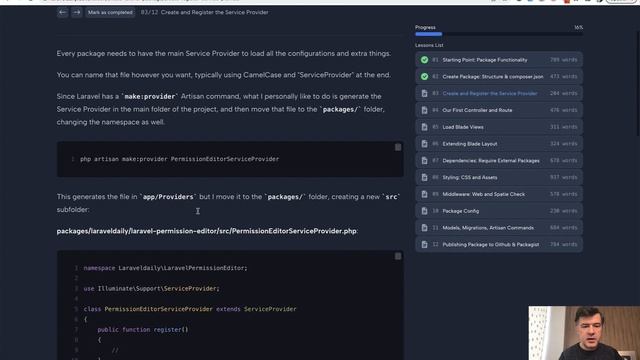Click green checkmark of lesson 02 Create Package
The image size is (640, 360).
coord(424,77)
